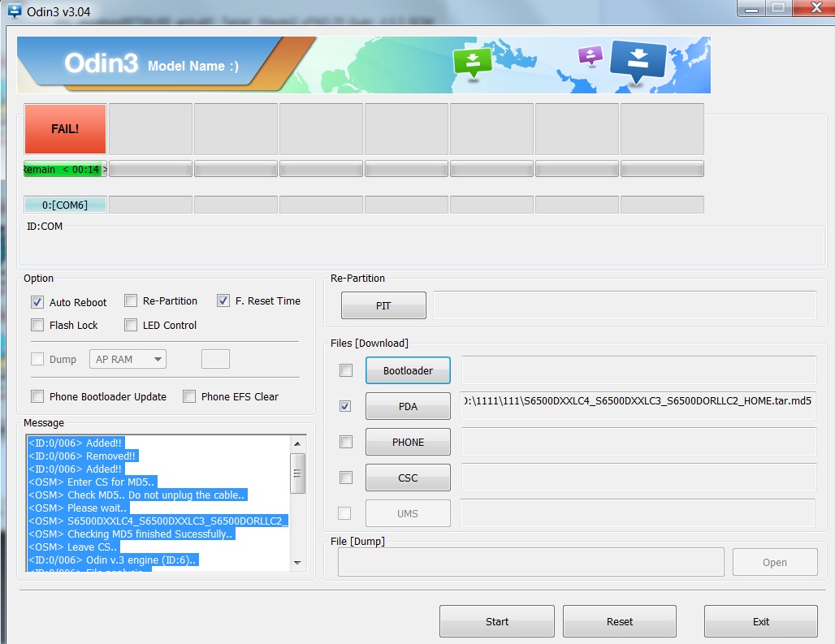Click 'Check MD5.. Do not unplug the cable..' line
The image size is (835, 644).
tap(137, 495)
